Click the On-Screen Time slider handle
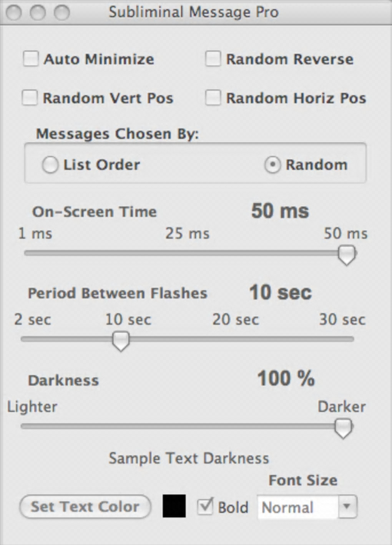The height and width of the screenshot is (545, 392). coord(347,255)
